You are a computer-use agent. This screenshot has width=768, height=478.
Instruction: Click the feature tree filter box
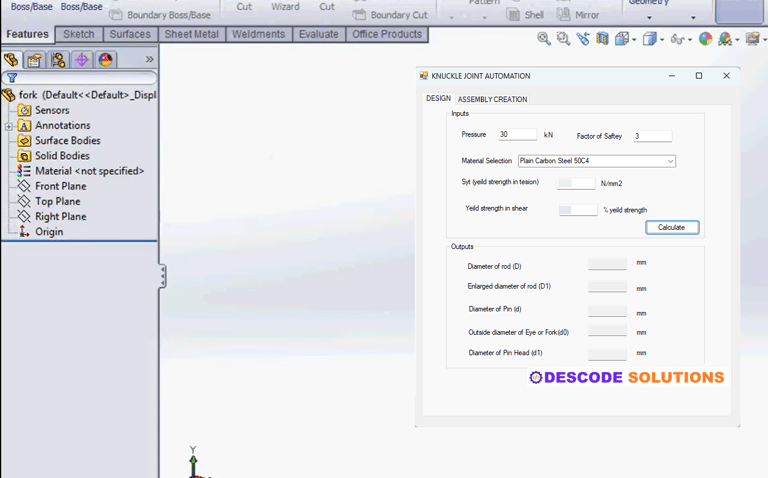(79, 78)
